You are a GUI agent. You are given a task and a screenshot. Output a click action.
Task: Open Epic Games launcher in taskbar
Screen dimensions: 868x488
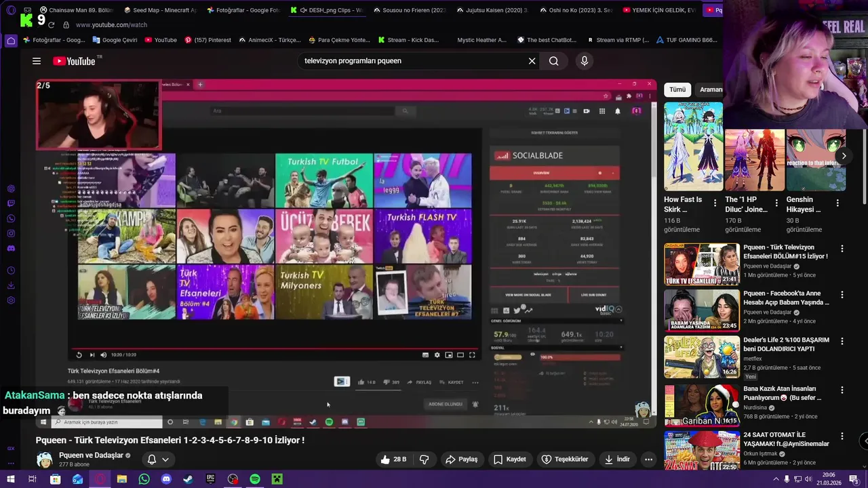tap(210, 479)
